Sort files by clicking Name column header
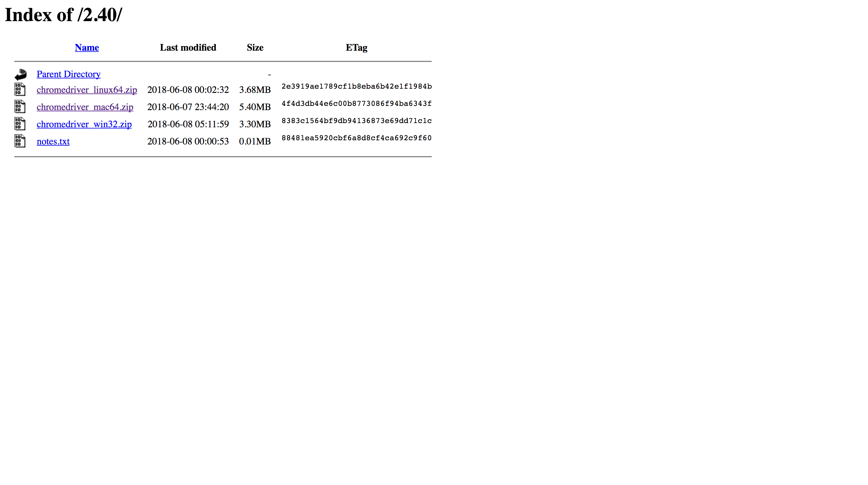This screenshot has height=485, width=868. pos(86,47)
